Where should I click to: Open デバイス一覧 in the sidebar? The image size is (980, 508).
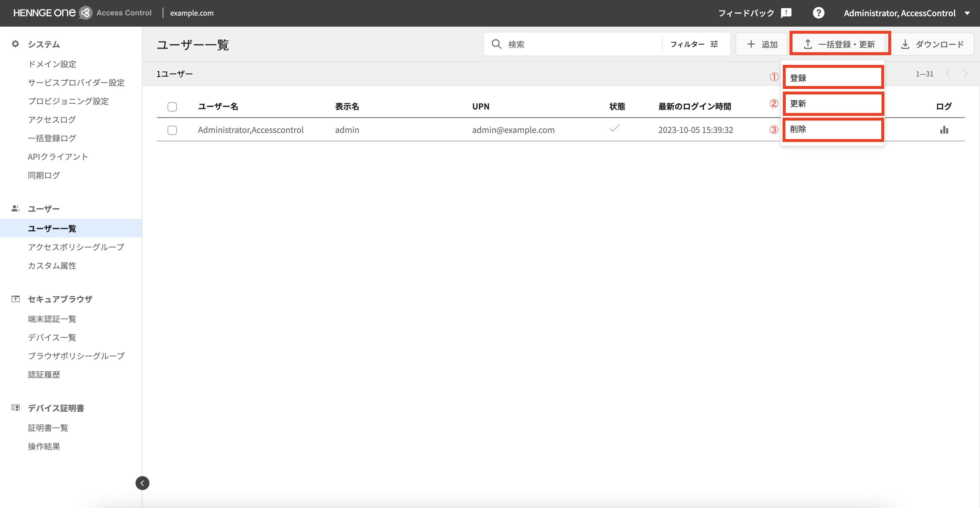click(x=52, y=337)
